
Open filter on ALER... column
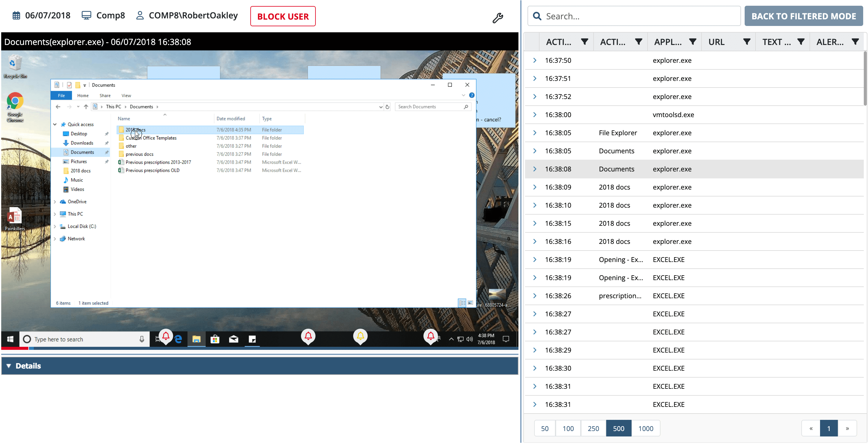coord(855,42)
